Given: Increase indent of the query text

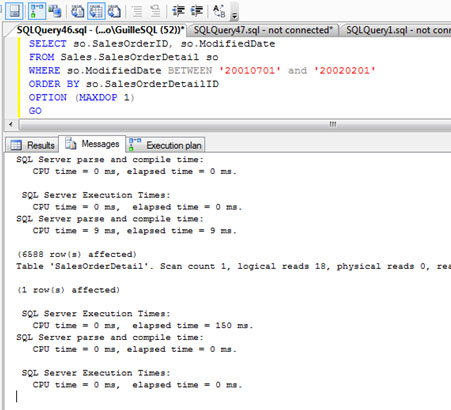Looking at the screenshot, I should [x=197, y=11].
